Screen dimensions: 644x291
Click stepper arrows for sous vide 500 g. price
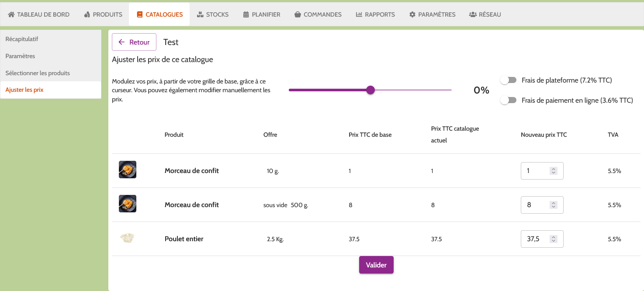tap(553, 205)
